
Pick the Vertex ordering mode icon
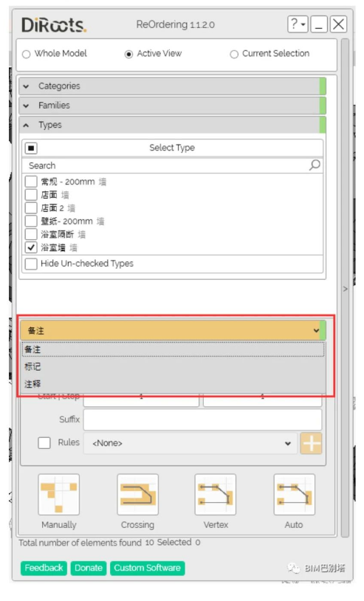pyautogui.click(x=216, y=495)
